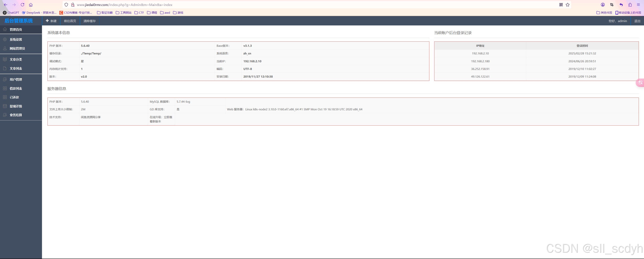Click the icon beside 提现详情
Screen dimensions: 644x259
(x=5, y=106)
